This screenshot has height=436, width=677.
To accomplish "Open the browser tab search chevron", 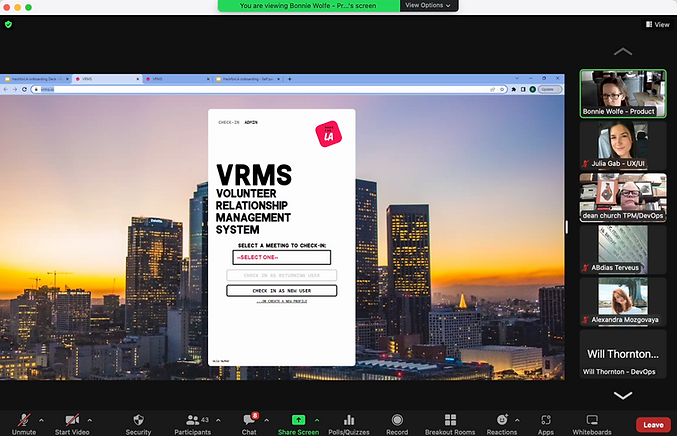I will (x=517, y=79).
